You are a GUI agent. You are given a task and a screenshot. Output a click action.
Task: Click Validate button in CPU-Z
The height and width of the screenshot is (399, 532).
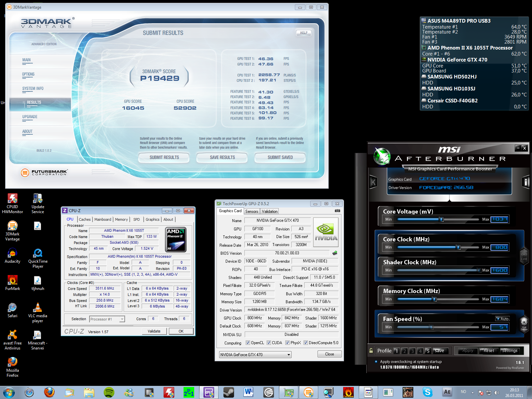pyautogui.click(x=154, y=331)
